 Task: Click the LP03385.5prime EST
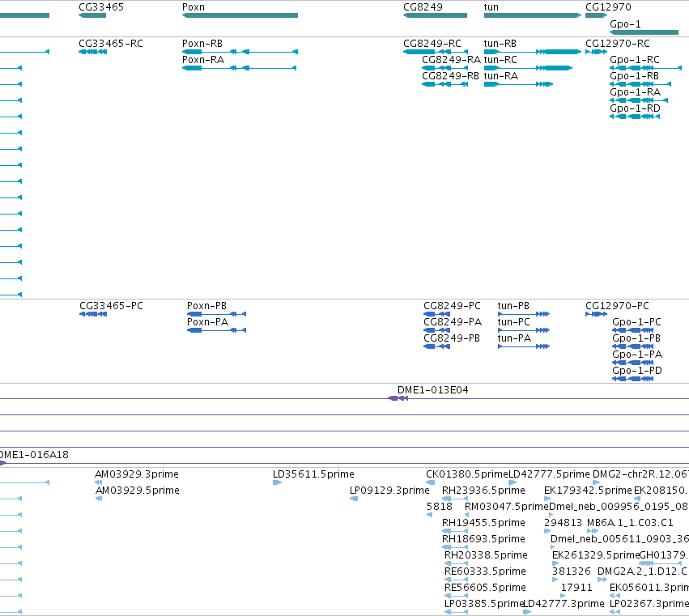456,612
